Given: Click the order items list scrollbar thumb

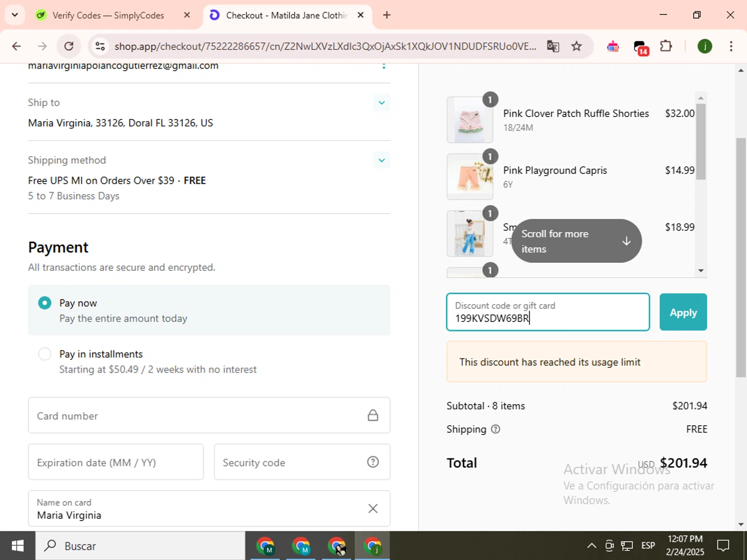Looking at the screenshot, I should point(701,141).
